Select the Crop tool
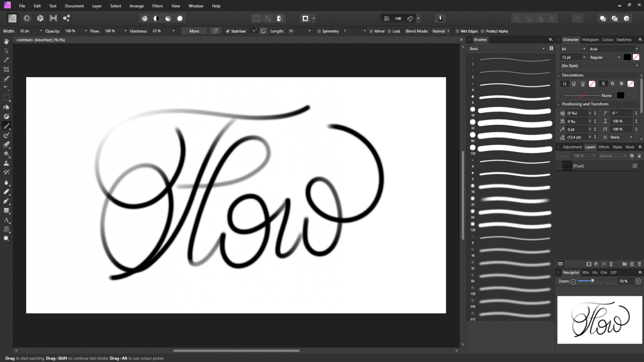This screenshot has width=644, height=362. pos(6,69)
